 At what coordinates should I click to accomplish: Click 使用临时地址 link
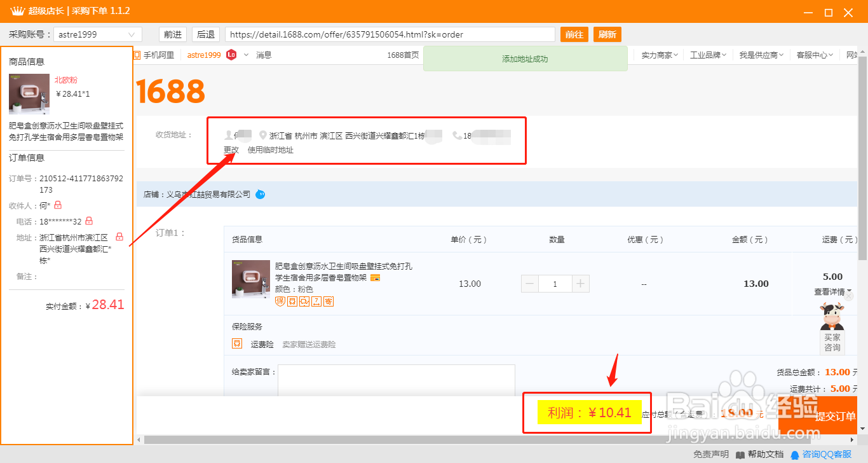pos(271,150)
